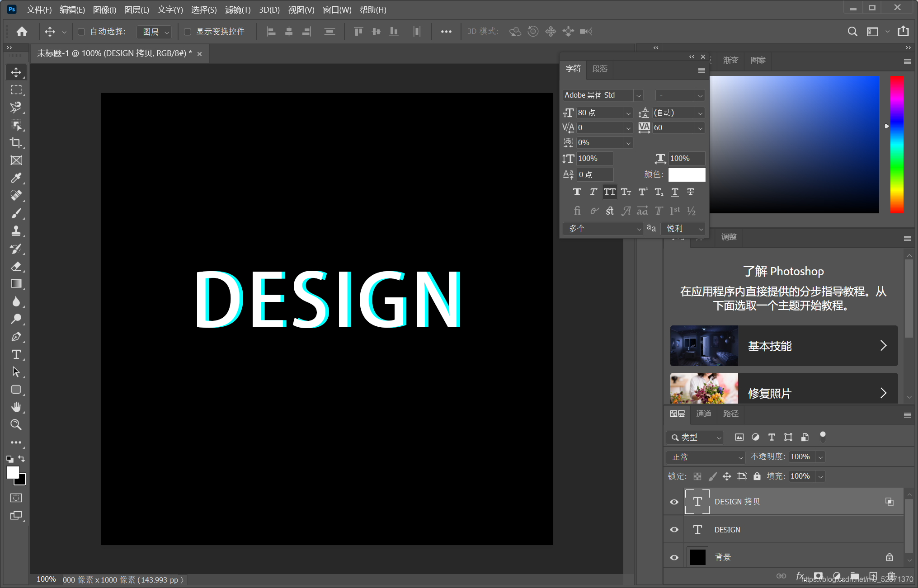Select the Lasso tool
The height and width of the screenshot is (588, 918).
16,108
